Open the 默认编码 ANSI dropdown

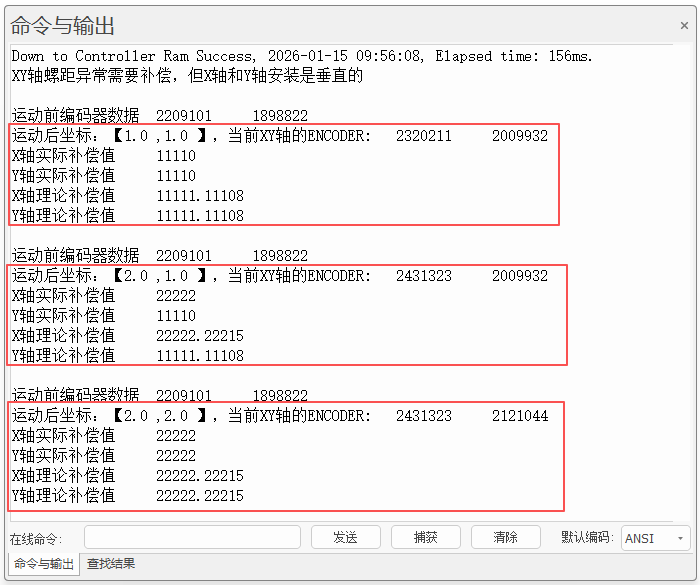(655, 538)
